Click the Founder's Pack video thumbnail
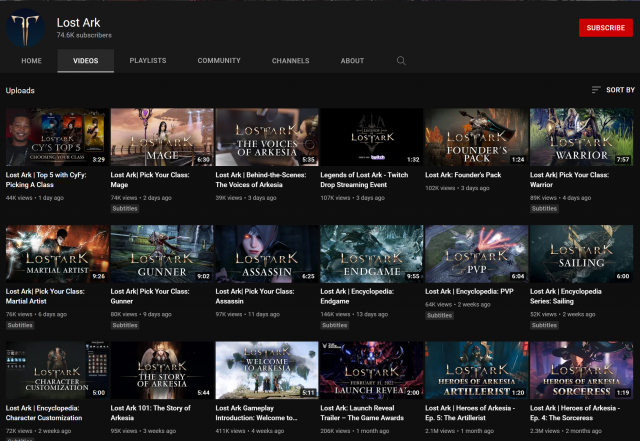The width and height of the screenshot is (640, 441). pos(476,137)
